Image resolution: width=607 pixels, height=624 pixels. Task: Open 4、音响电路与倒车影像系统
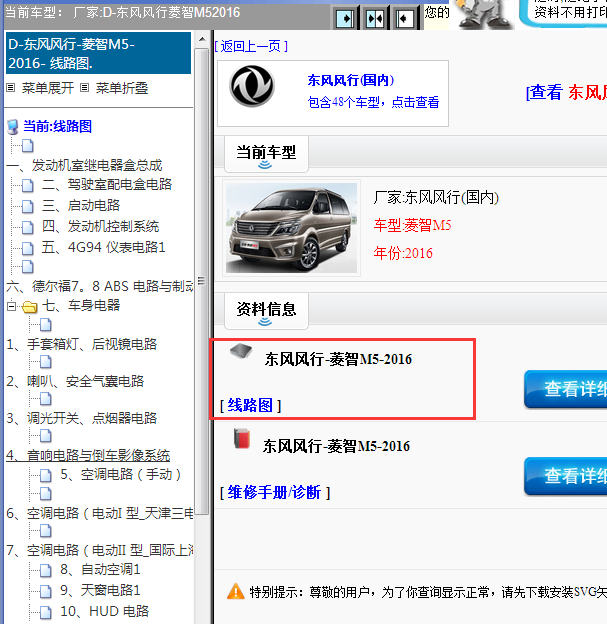88,455
